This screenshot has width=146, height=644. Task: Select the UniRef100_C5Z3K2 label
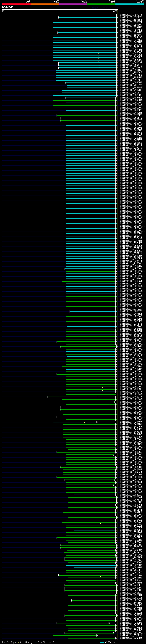click(x=131, y=95)
